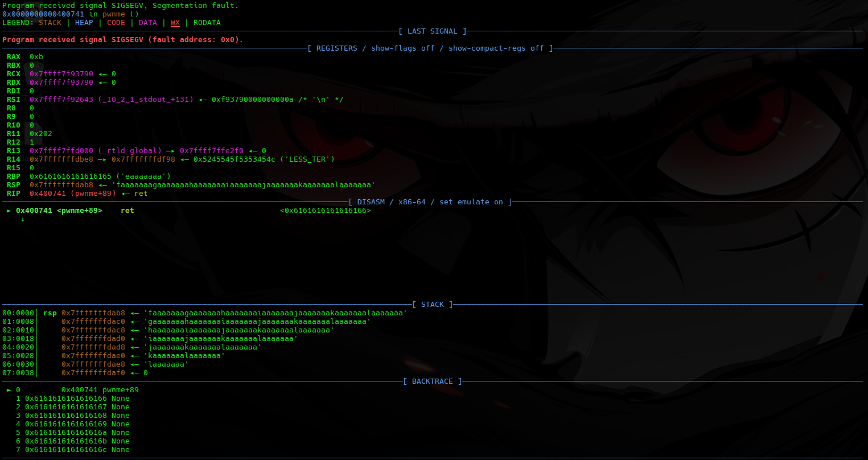Viewport: 868px width, 460px height.
Task: Click stack address 0x7fffffffdac8
Action: click(93, 330)
